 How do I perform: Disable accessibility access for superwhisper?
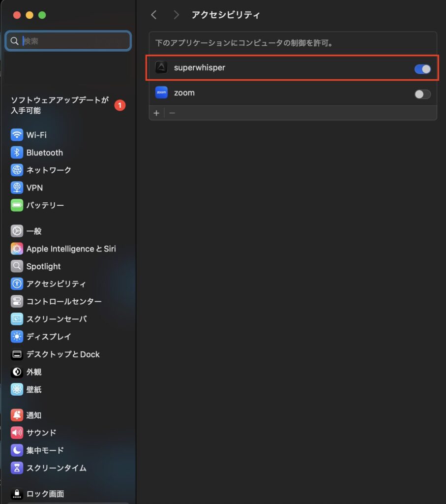coord(421,69)
